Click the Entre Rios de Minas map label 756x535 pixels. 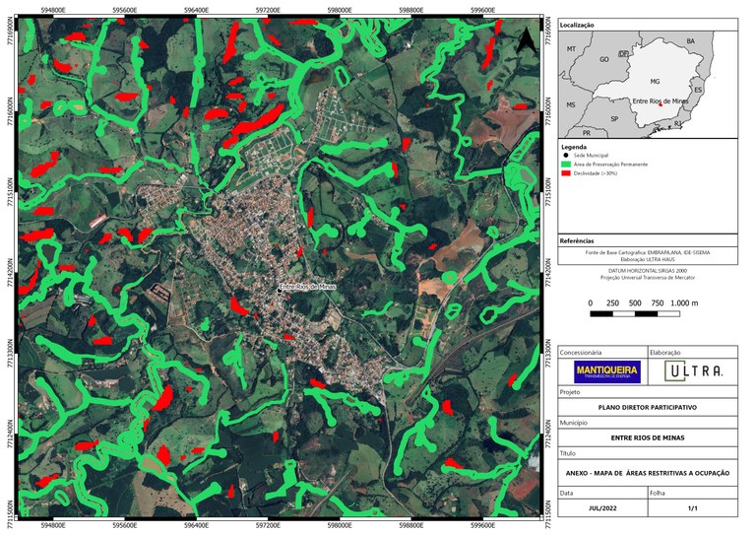(308, 287)
